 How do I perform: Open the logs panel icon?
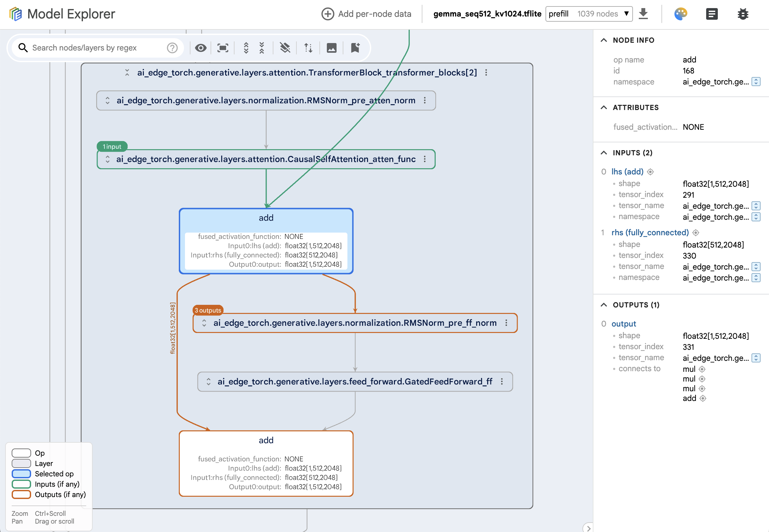[712, 14]
